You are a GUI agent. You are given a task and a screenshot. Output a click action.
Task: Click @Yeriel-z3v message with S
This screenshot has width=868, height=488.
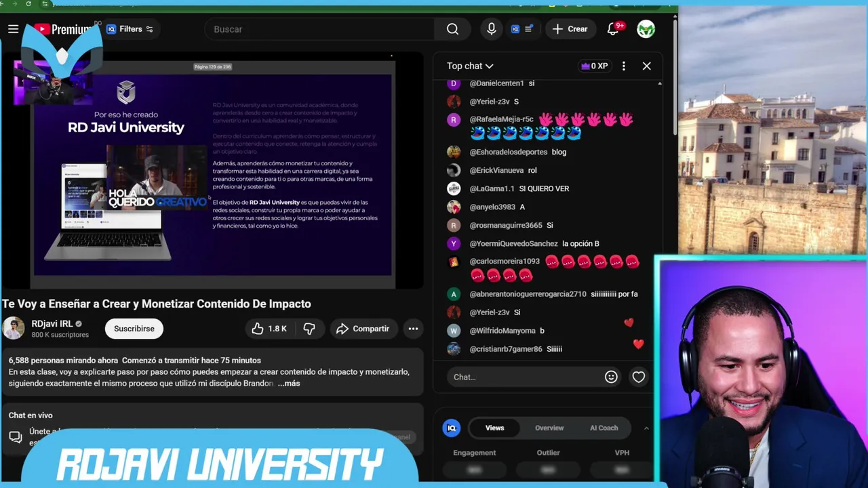pos(490,102)
